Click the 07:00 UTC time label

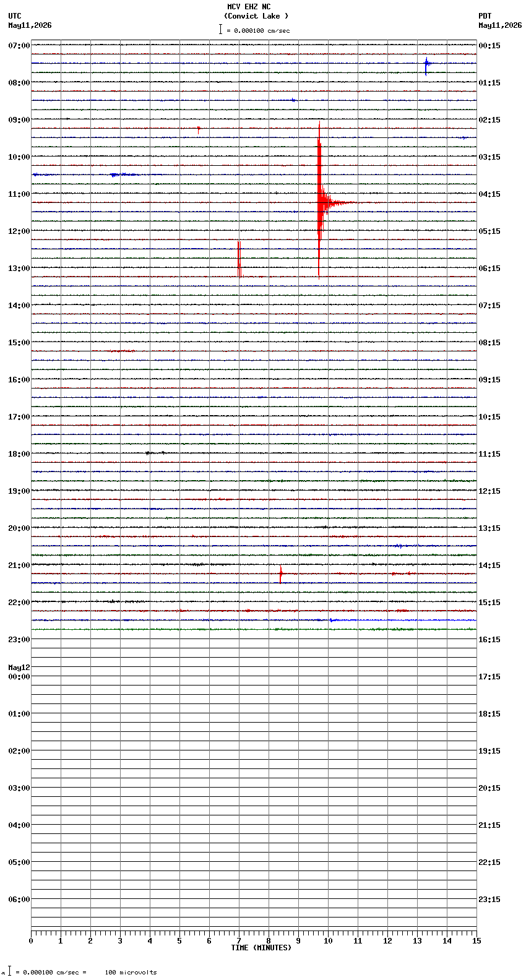[x=19, y=46]
